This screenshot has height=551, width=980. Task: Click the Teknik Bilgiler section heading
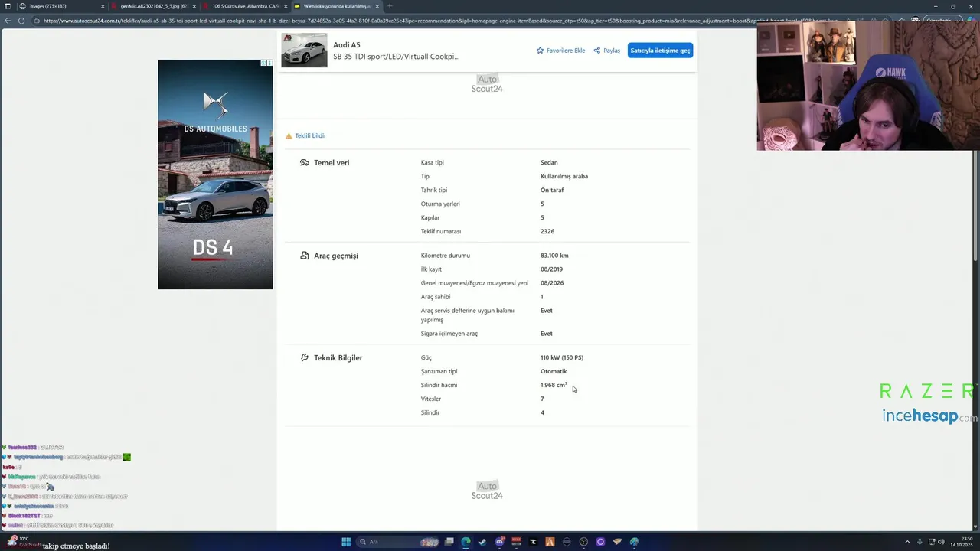click(338, 357)
